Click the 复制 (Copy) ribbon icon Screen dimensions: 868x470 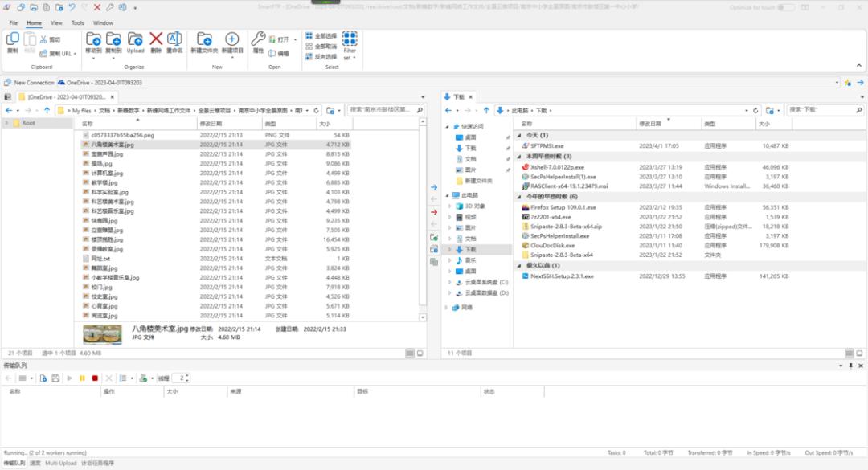(12, 39)
